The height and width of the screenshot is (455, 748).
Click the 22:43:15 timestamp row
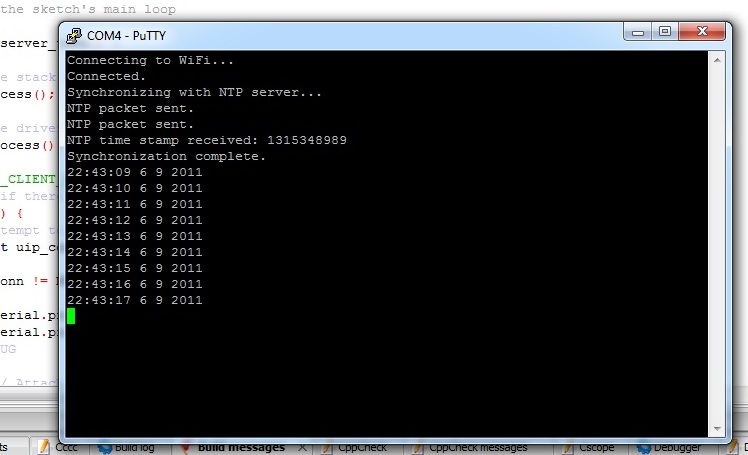coord(135,268)
